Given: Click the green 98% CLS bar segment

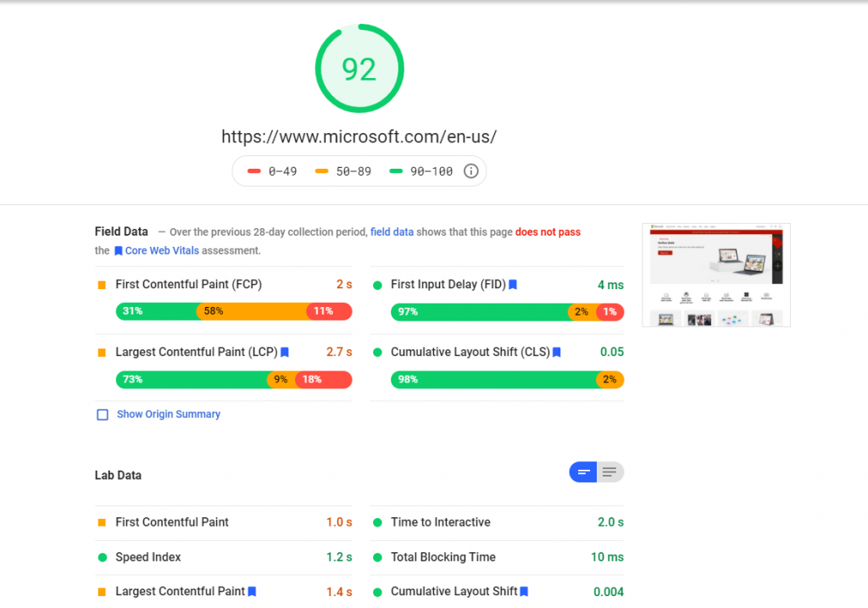Looking at the screenshot, I should (x=494, y=379).
